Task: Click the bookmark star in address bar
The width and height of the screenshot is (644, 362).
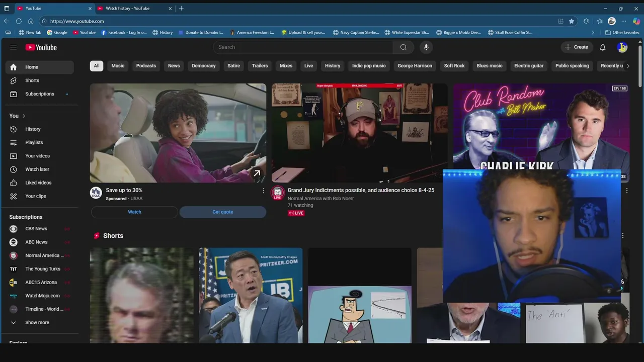Action: pos(572,21)
